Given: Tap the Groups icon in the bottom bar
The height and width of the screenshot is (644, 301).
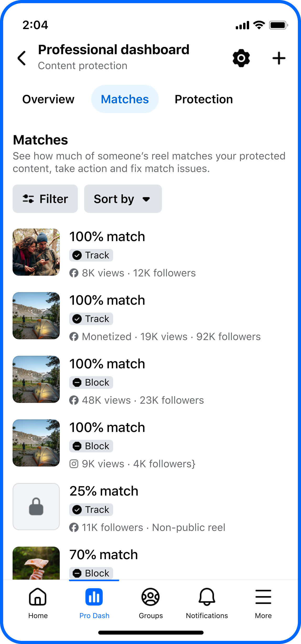Looking at the screenshot, I should tap(150, 602).
